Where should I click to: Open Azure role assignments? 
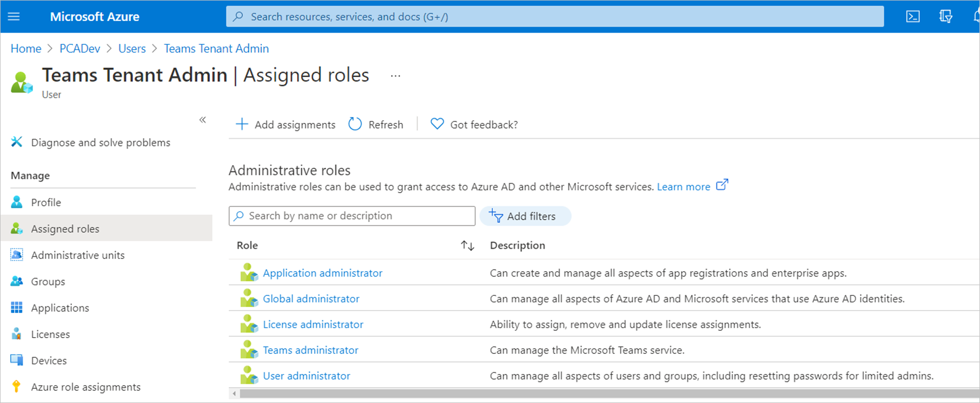pyautogui.click(x=86, y=387)
